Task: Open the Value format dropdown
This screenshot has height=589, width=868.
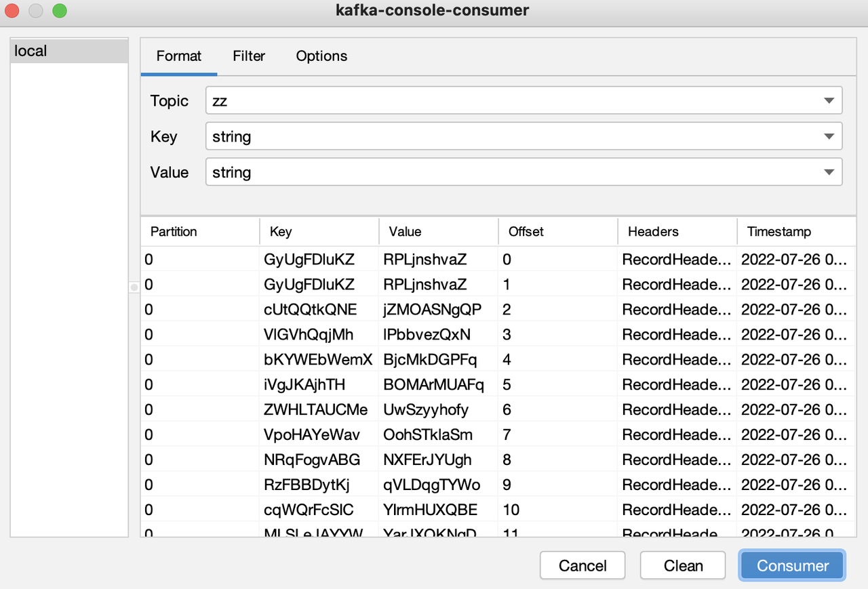Action: point(829,171)
